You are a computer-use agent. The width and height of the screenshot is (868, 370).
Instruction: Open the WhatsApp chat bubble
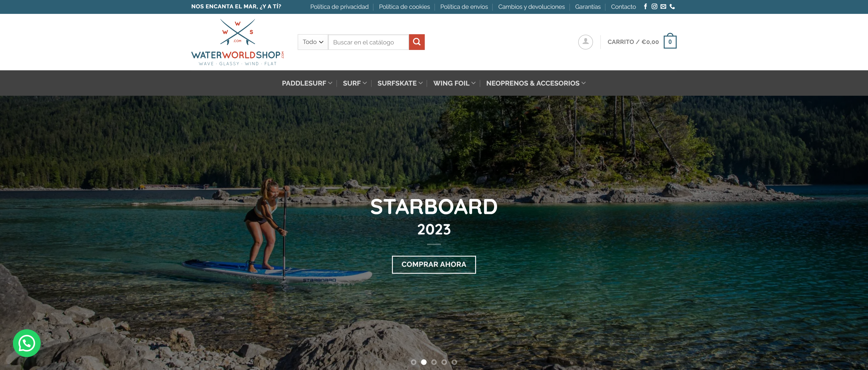click(x=27, y=343)
